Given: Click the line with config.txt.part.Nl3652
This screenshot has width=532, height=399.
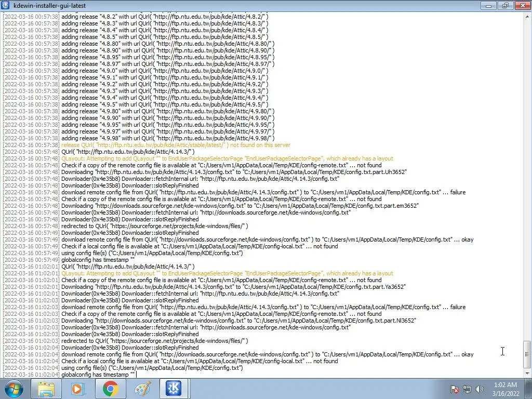Looking at the screenshot, I should coord(209,321).
